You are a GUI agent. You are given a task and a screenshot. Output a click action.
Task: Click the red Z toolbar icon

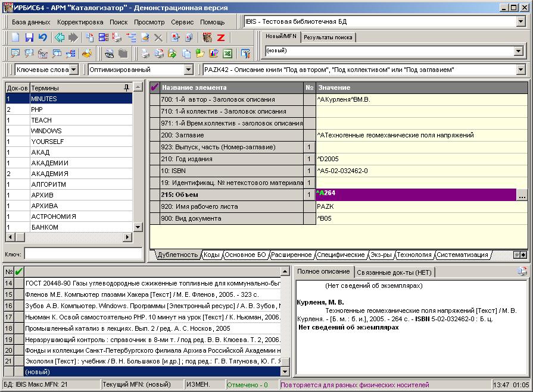pyautogui.click(x=220, y=37)
